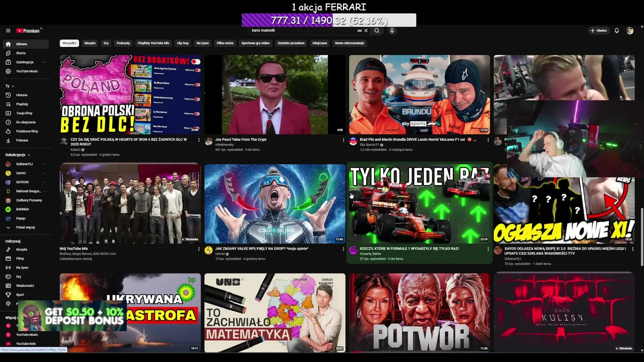This screenshot has width=644, height=362.
Task: Open options menu for Joe Pesci video
Action: 344,140
